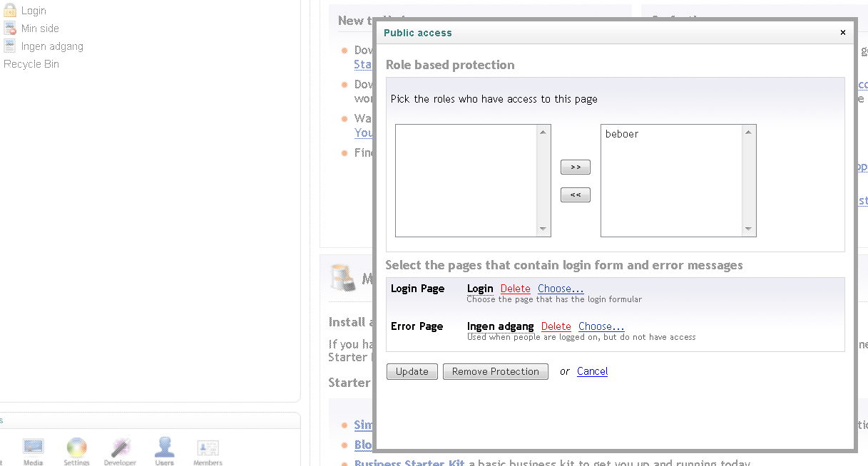The height and width of the screenshot is (466, 868).
Task: Choose a different Login Page
Action: click(561, 289)
